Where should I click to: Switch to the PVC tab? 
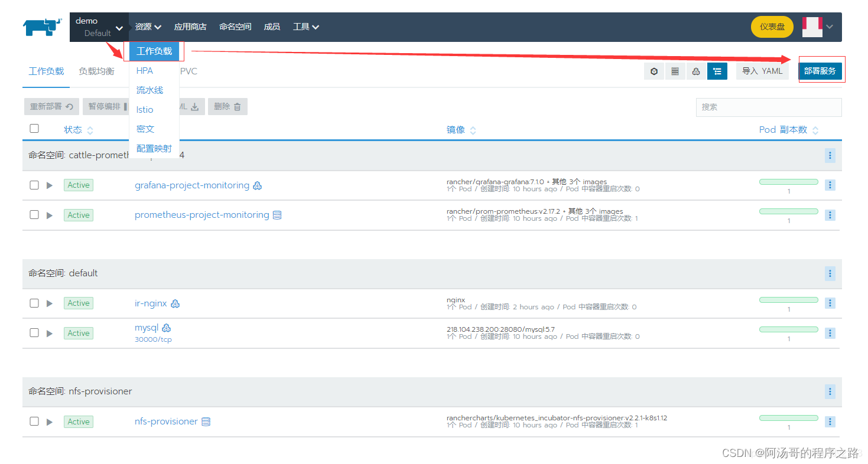click(x=188, y=71)
